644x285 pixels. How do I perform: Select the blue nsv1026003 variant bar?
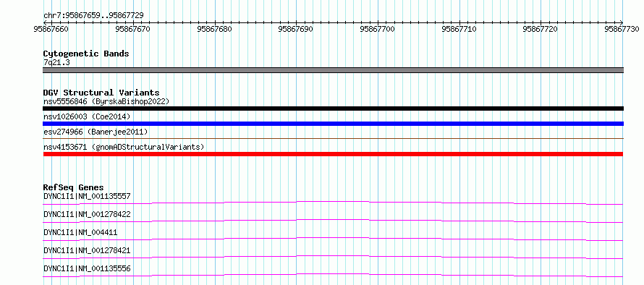click(333, 124)
